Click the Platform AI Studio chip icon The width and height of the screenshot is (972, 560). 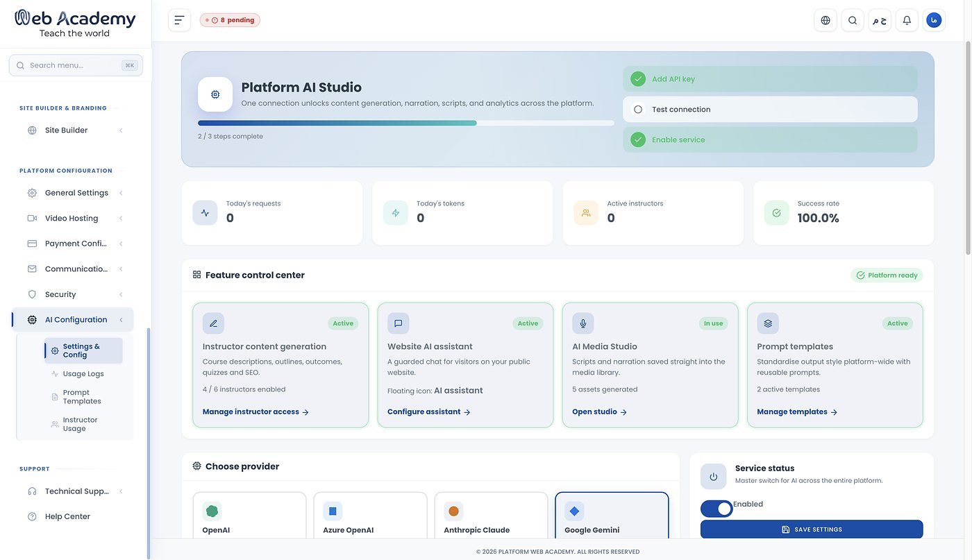[x=215, y=94]
